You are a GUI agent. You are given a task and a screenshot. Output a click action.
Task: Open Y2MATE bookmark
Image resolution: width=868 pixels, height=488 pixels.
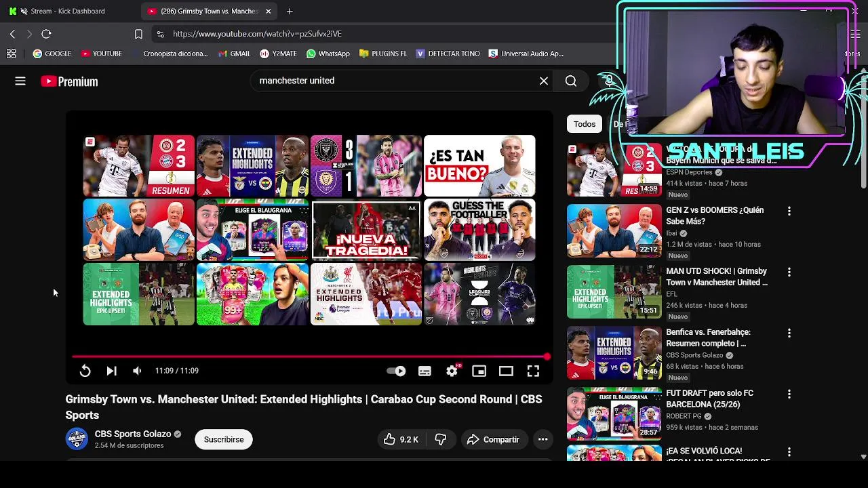(278, 54)
